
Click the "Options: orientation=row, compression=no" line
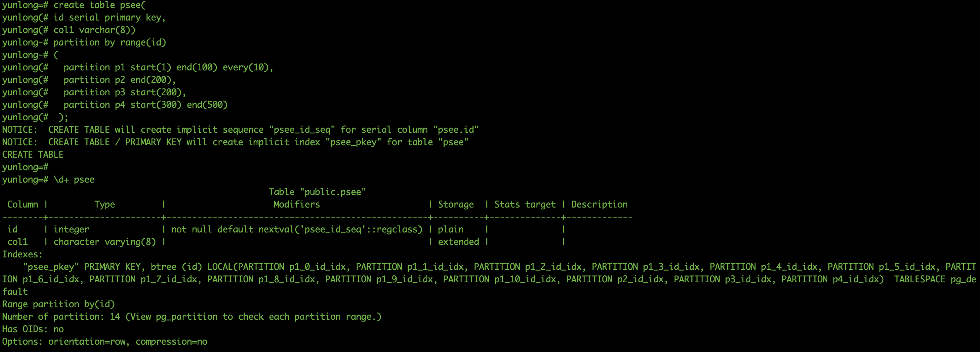click(105, 342)
